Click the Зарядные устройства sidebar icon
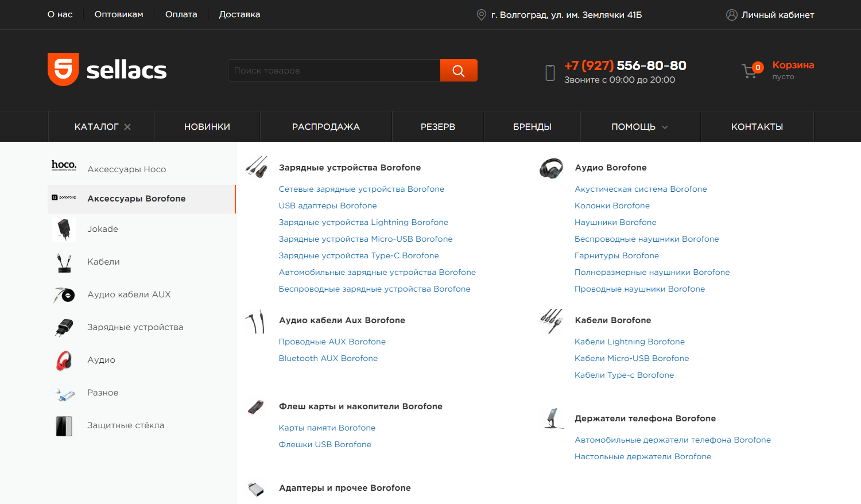 tap(64, 327)
